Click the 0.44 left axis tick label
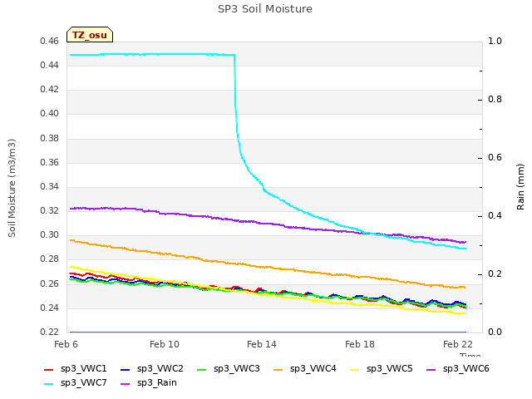 [x=50, y=65]
